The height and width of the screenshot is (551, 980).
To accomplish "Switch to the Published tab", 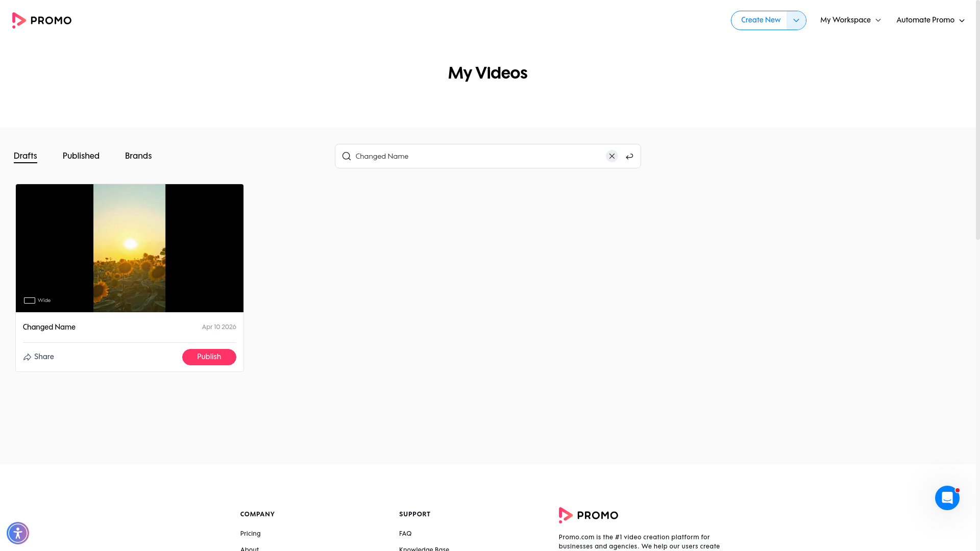I will (x=81, y=156).
